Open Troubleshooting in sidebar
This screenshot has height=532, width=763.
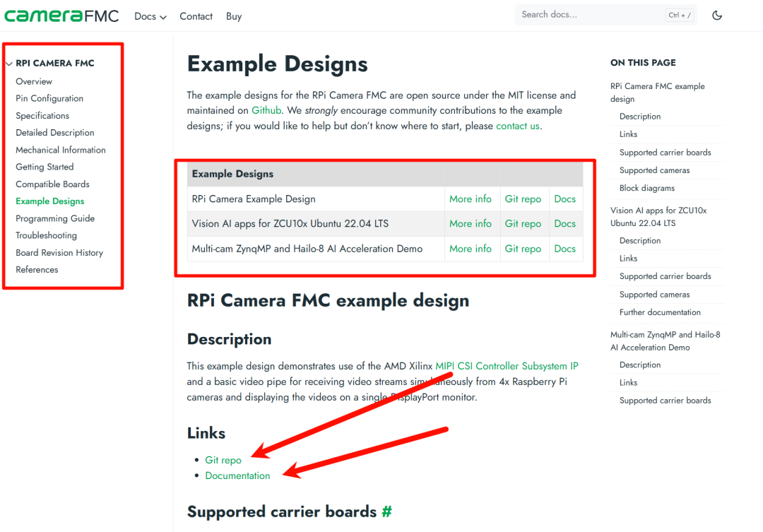click(x=46, y=235)
